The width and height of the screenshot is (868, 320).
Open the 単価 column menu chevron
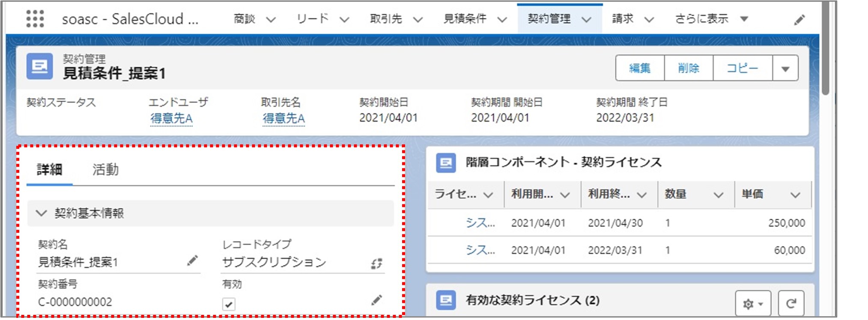point(795,195)
